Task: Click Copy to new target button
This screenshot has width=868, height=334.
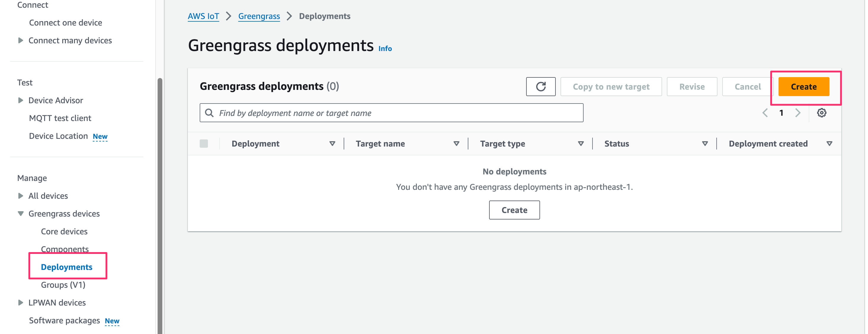Action: [x=611, y=87]
